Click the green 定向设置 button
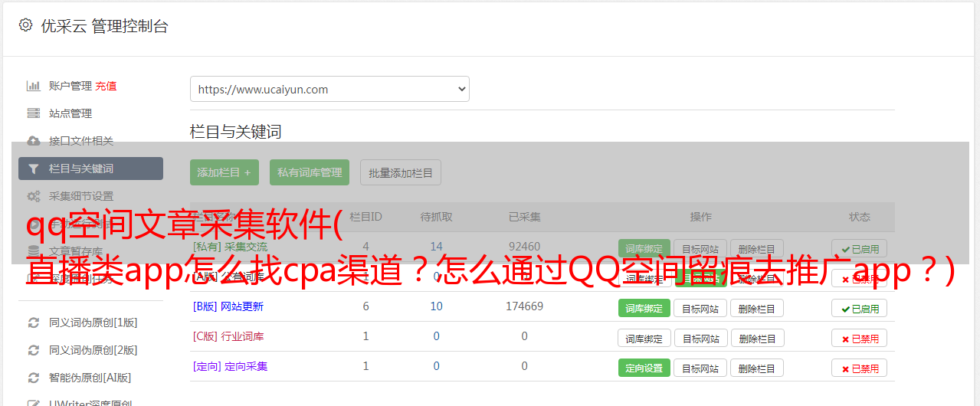 [644, 368]
